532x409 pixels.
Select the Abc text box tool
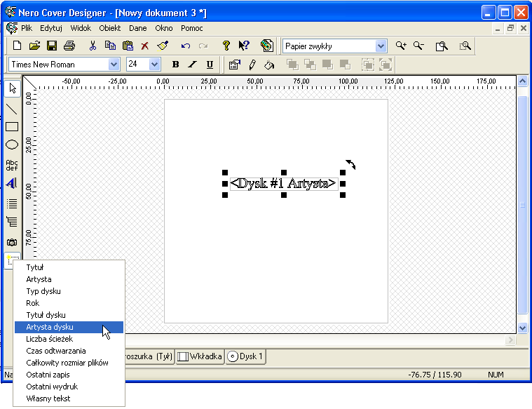(x=12, y=165)
